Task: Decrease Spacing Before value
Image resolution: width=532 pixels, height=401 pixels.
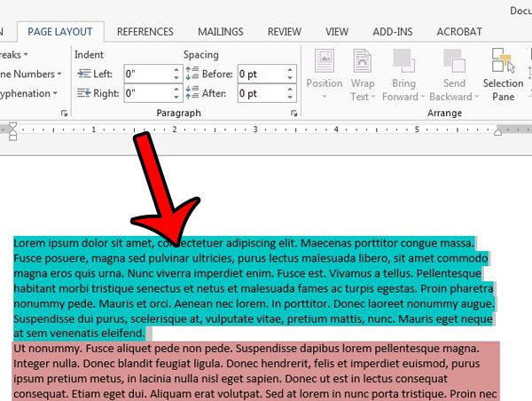Action: point(290,78)
